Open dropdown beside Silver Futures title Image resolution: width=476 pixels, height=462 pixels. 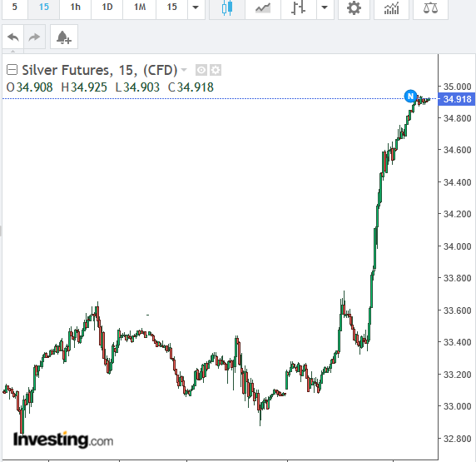click(x=184, y=70)
